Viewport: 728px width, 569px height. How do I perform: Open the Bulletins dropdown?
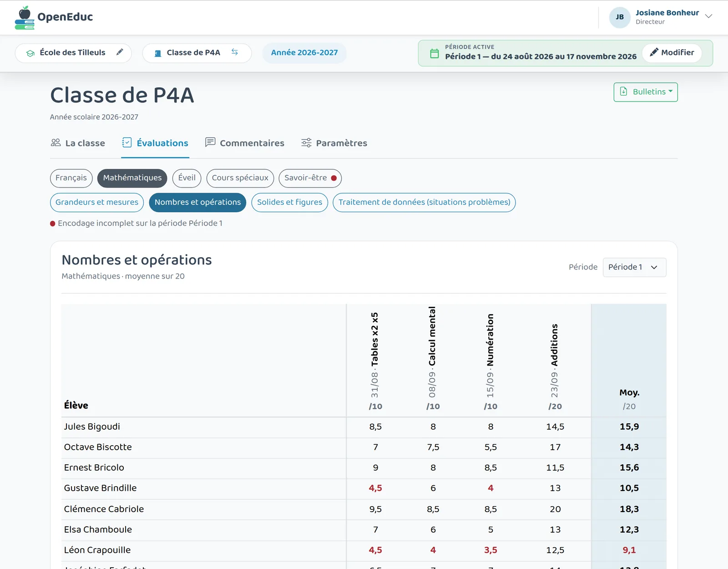click(x=646, y=92)
